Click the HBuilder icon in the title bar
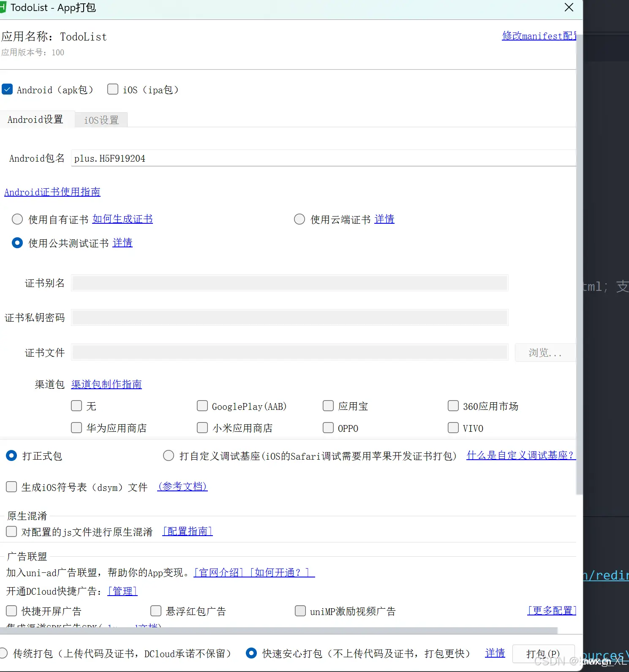 click(x=3, y=7)
